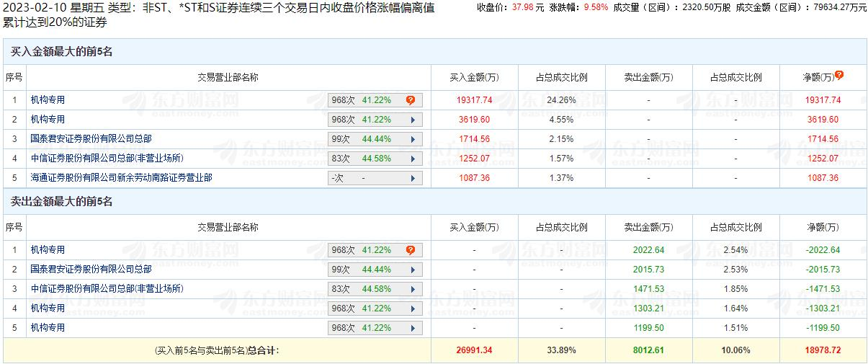Expand 海通证券 row stats arrow

click(x=413, y=178)
